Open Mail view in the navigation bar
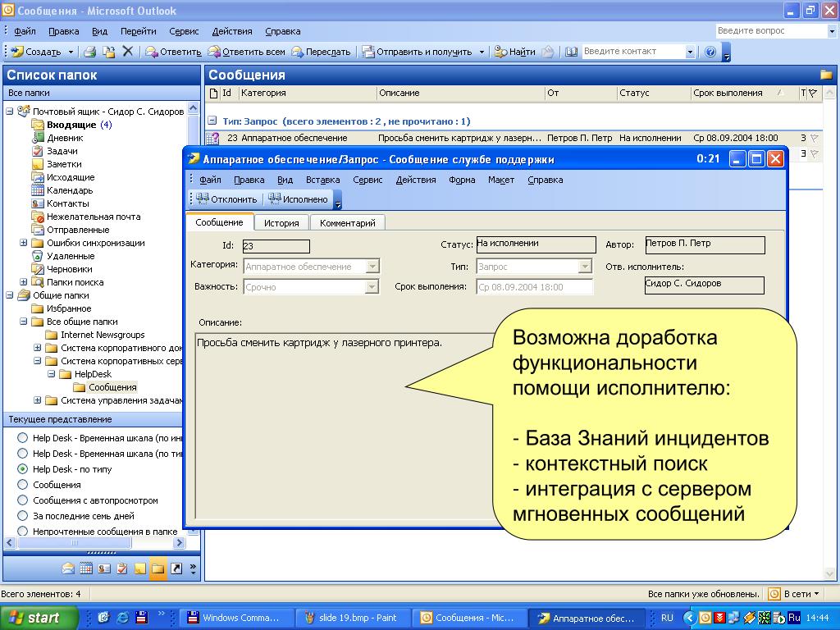840x630 pixels. pos(68,569)
